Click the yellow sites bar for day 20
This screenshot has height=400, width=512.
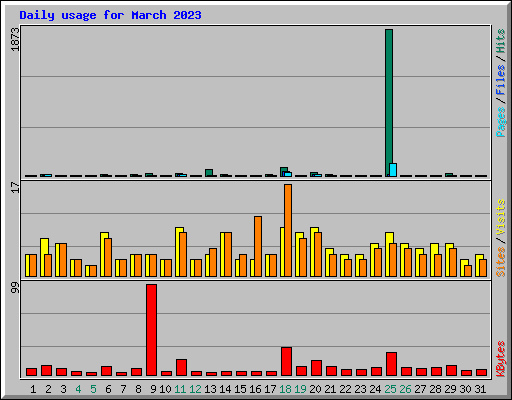point(313,252)
